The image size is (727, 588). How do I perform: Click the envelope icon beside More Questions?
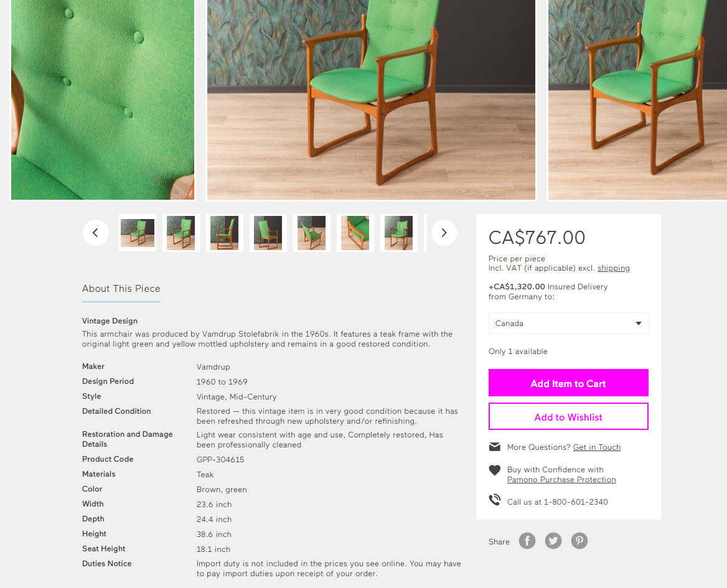pyautogui.click(x=495, y=447)
